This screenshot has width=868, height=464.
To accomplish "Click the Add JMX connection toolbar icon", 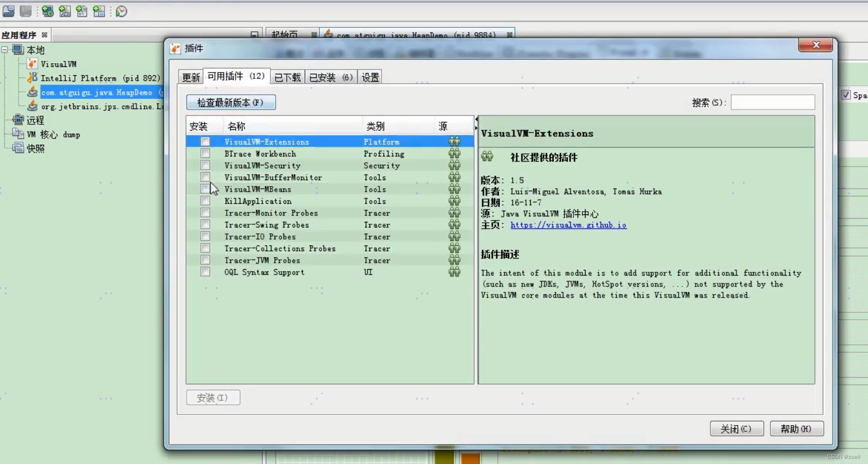I will click(x=65, y=11).
